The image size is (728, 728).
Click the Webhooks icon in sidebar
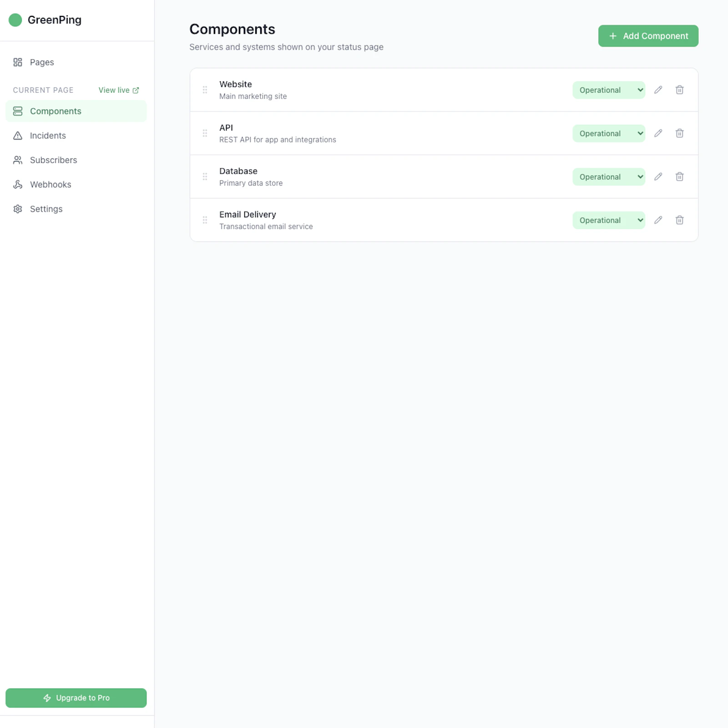pos(18,184)
